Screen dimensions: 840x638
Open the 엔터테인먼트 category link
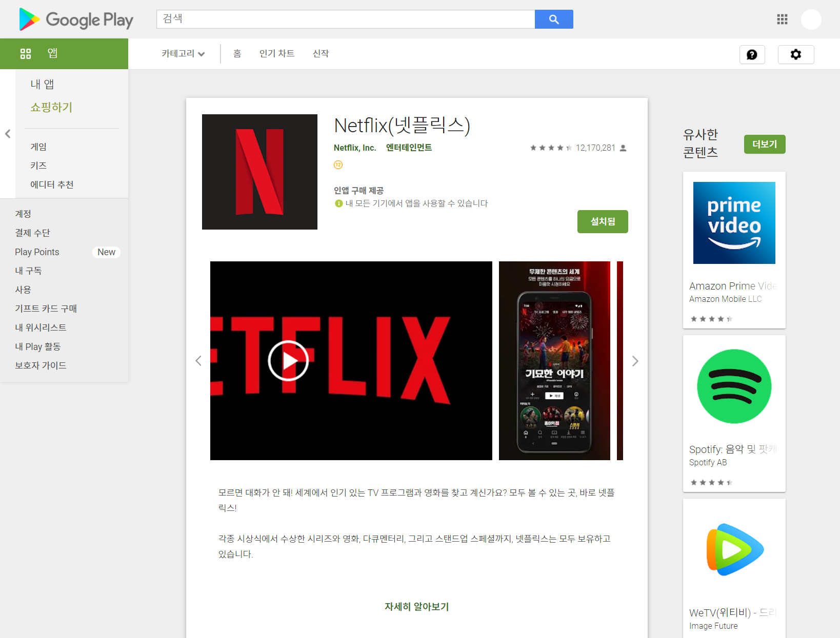(x=409, y=148)
